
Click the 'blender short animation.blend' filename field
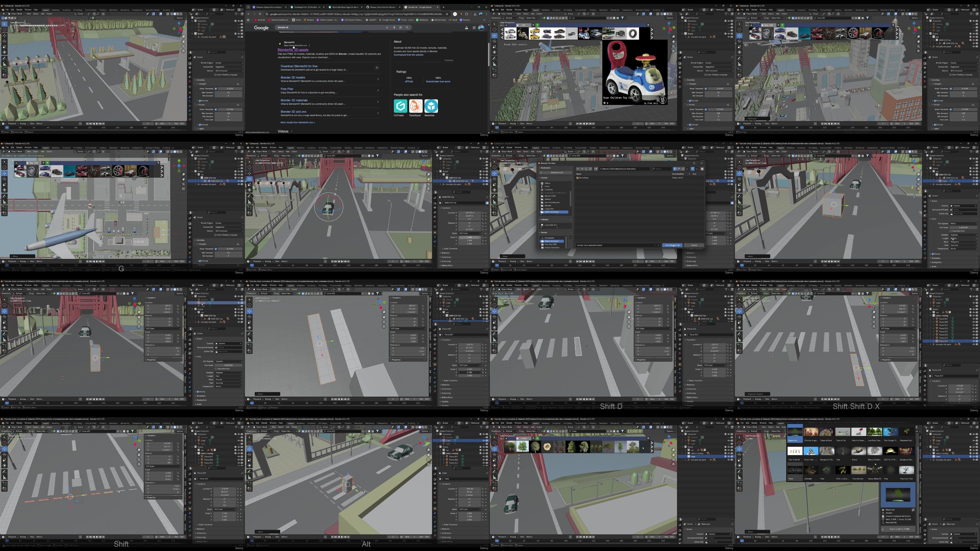point(619,245)
